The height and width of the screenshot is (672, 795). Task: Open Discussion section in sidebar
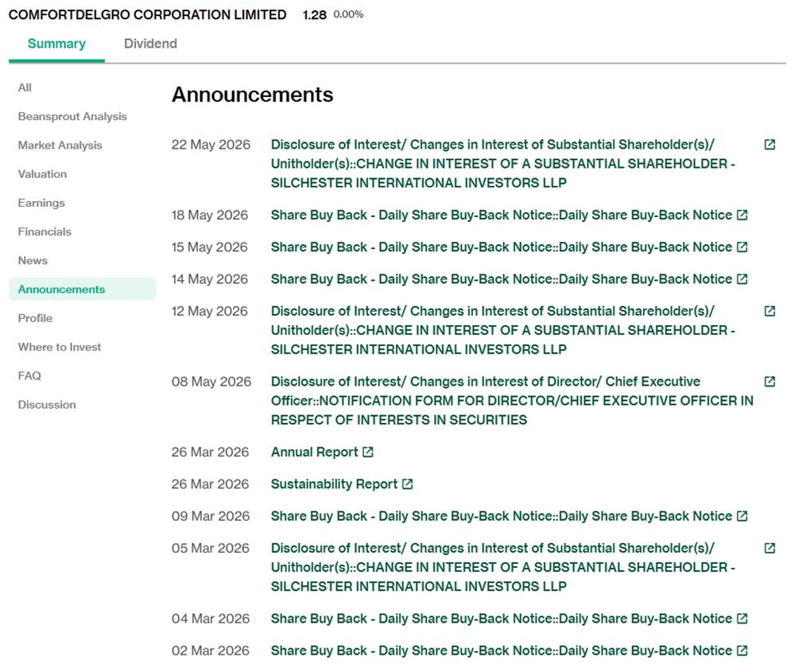point(47,405)
